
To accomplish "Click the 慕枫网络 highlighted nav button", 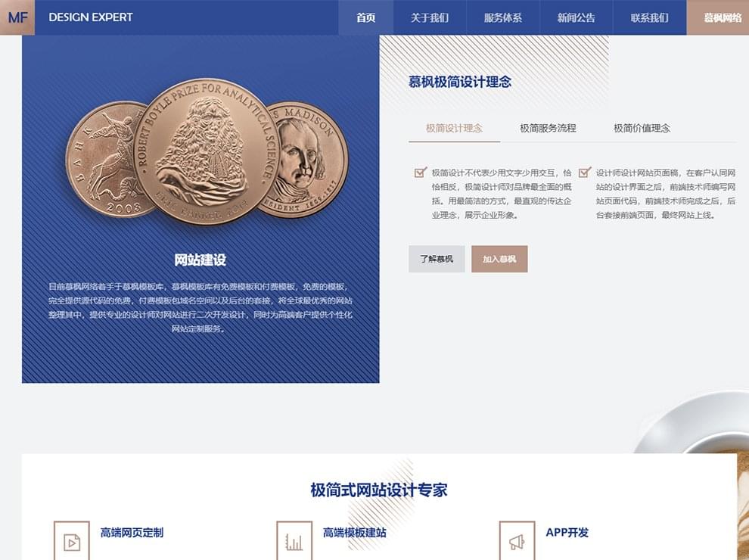I will point(718,17).
